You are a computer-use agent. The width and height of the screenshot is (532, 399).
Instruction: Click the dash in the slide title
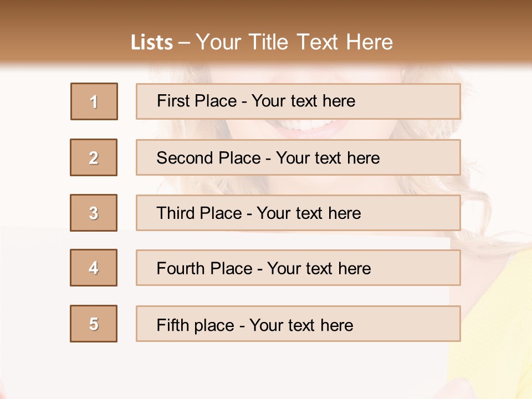pos(184,43)
